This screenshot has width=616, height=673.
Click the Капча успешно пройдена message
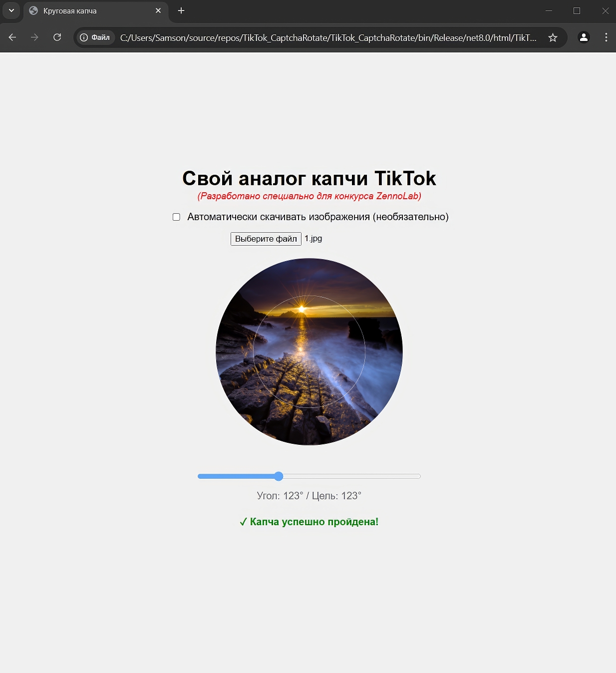(309, 522)
